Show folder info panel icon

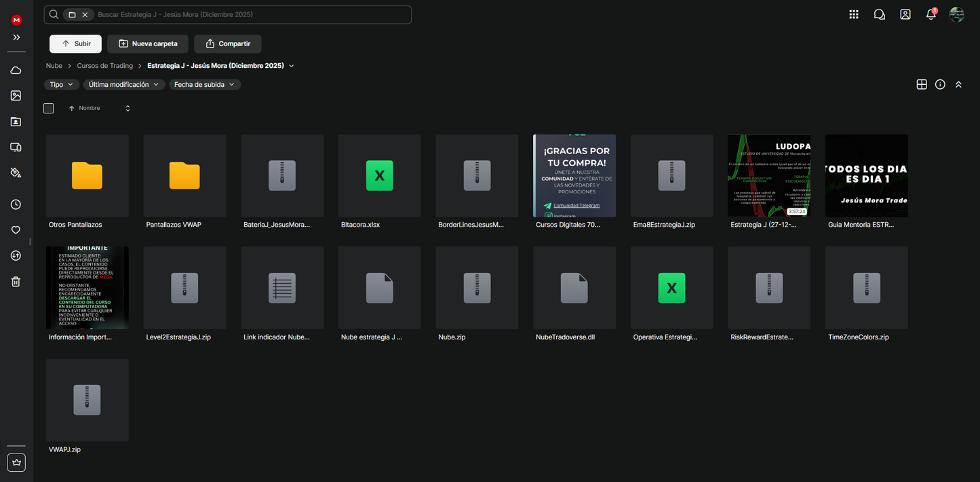(x=940, y=85)
